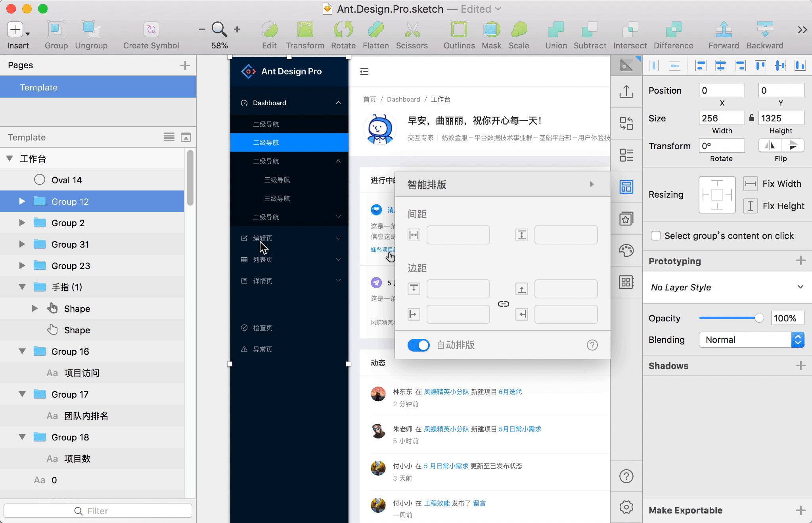Open the document title Edited menu
The height and width of the screenshot is (523, 812).
click(481, 9)
